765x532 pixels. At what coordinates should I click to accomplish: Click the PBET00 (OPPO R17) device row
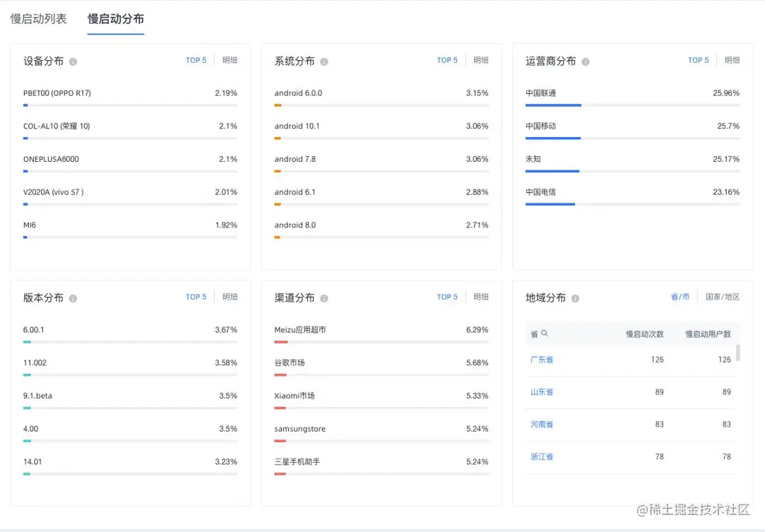click(130, 97)
